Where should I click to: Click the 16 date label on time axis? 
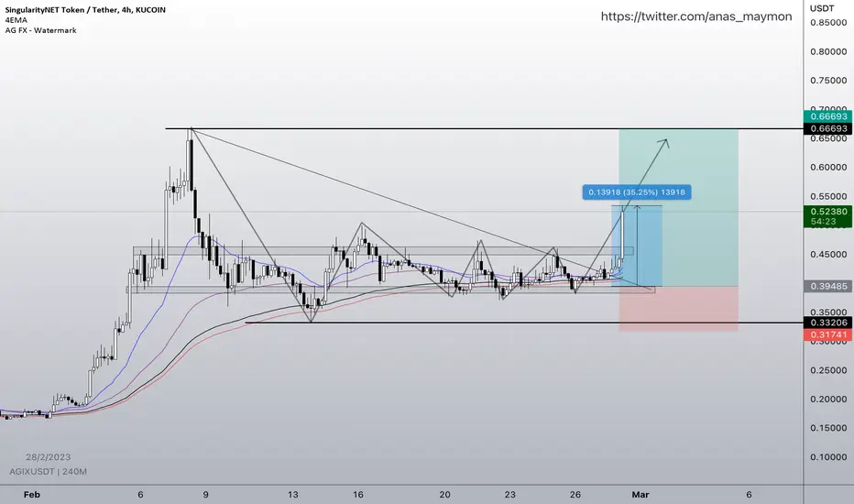(358, 494)
